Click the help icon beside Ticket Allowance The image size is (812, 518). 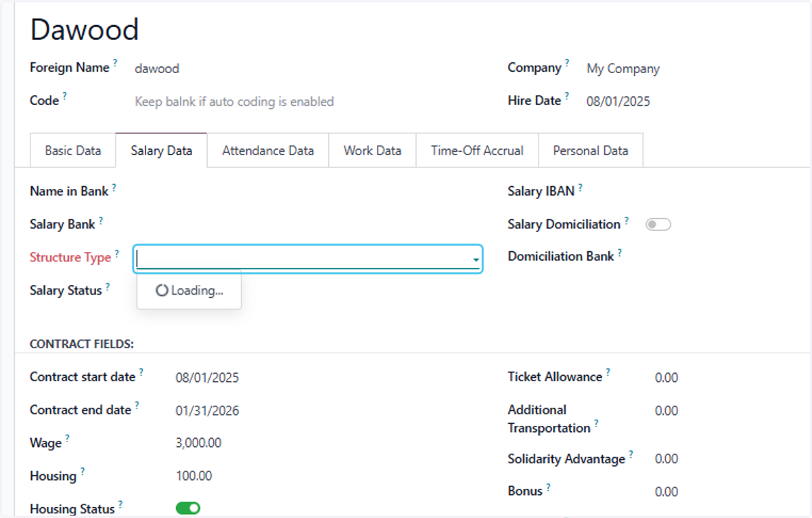(608, 372)
